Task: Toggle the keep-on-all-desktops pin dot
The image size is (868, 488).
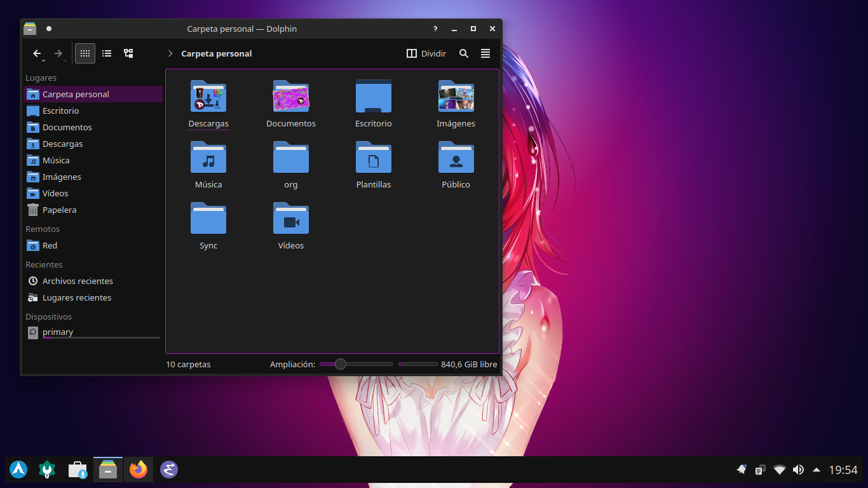Action: (x=49, y=29)
